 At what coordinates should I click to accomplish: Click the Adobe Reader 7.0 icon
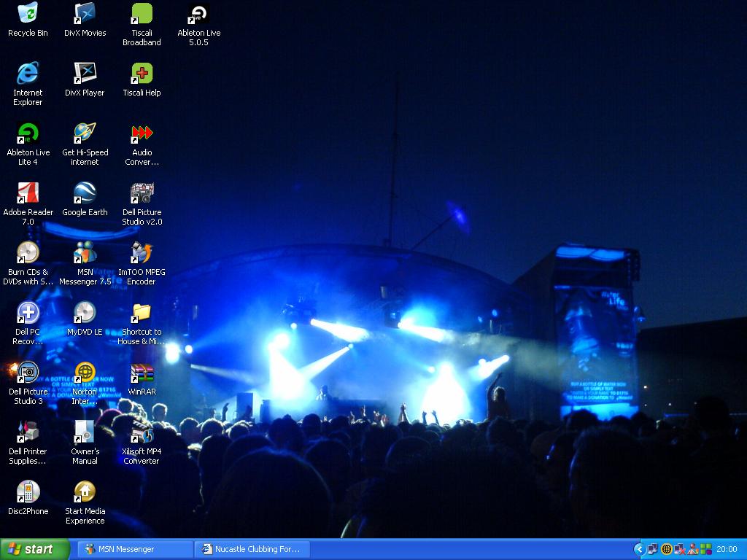tap(28, 194)
